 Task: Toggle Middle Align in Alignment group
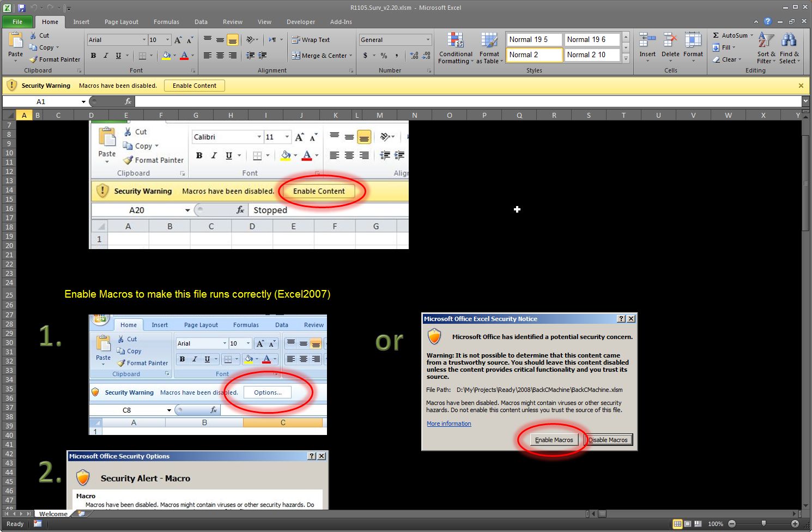pyautogui.click(x=220, y=40)
